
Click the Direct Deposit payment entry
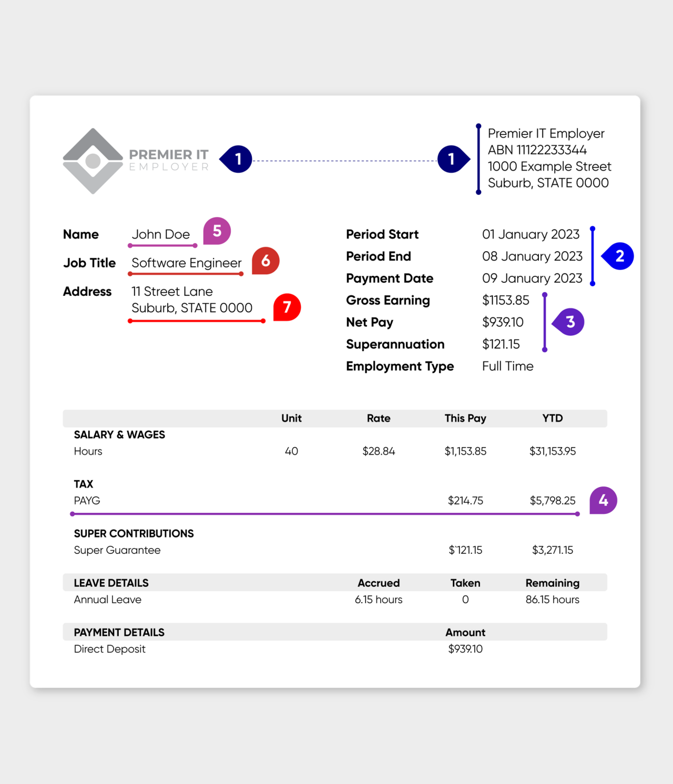(109, 649)
